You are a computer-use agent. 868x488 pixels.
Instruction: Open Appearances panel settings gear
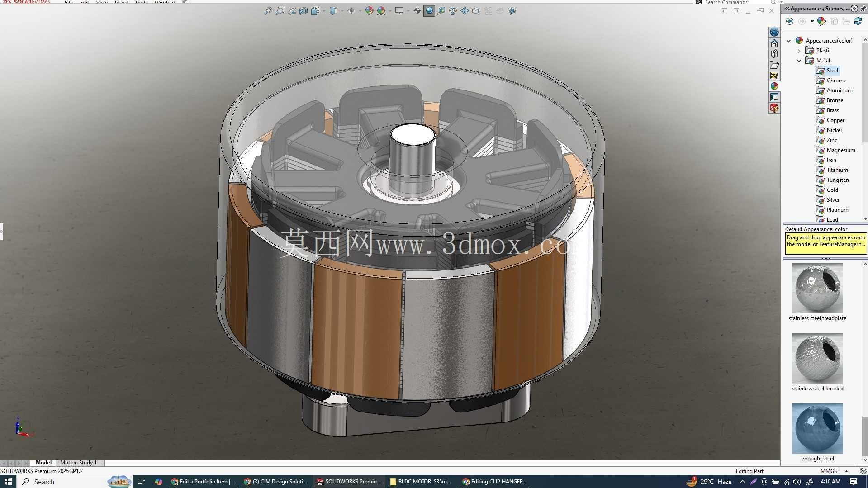[x=854, y=8]
